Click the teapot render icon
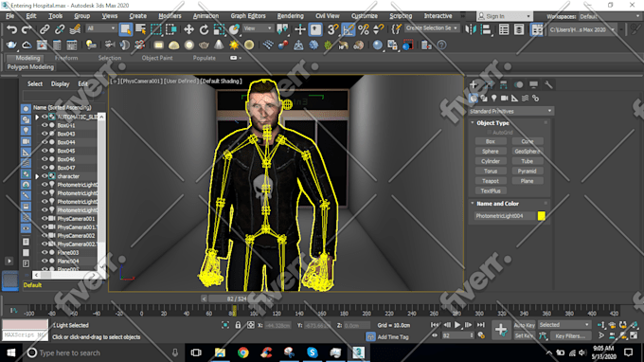Viewport: 644px width, 362px height. pyautogui.click(x=11, y=45)
